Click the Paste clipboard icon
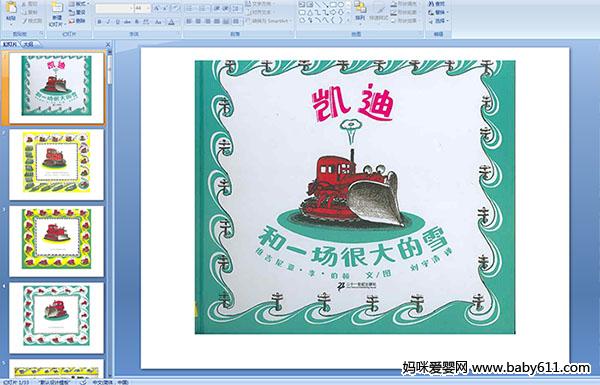Image resolution: width=600 pixels, height=385 pixels. (x=11, y=11)
